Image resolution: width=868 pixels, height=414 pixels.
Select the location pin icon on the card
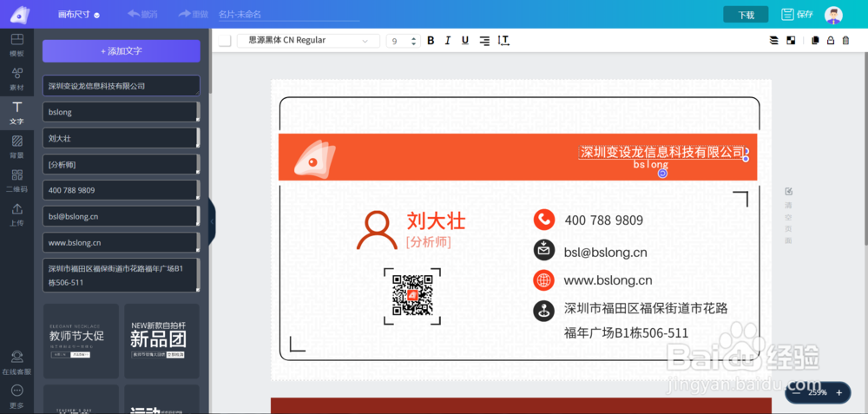544,310
